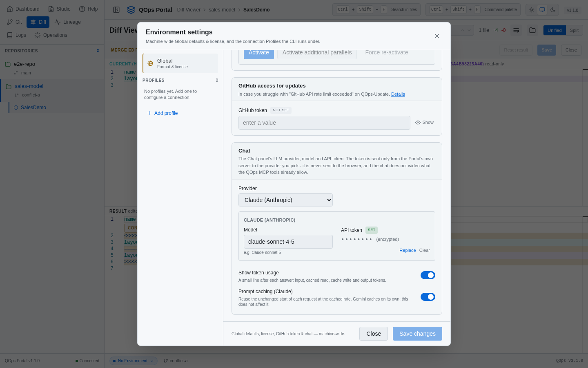Click the Diff Viewer breadcrumb
588x368 pixels.
click(x=189, y=10)
